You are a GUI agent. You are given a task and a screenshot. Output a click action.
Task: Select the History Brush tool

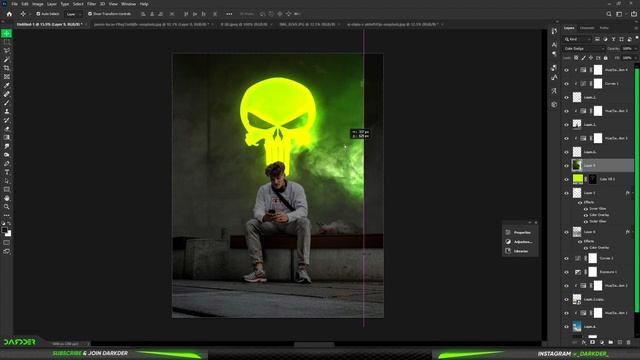pyautogui.click(x=7, y=120)
